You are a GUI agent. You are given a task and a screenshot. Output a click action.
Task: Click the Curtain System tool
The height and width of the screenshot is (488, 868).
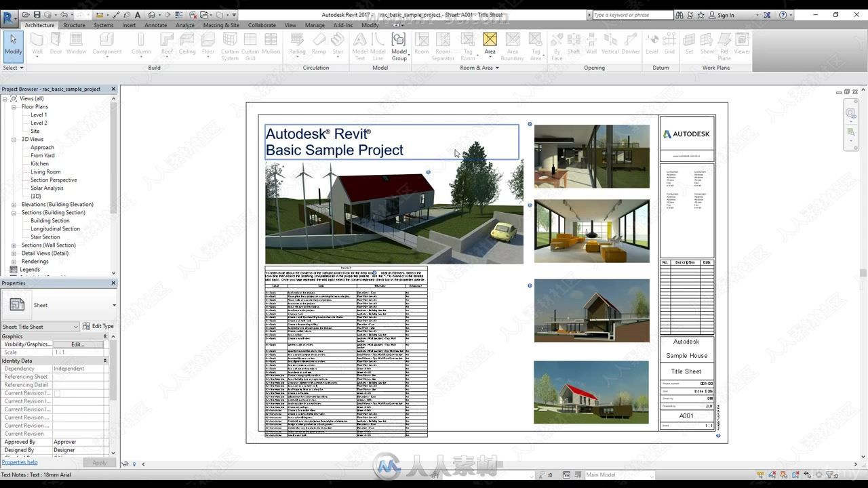(x=230, y=46)
